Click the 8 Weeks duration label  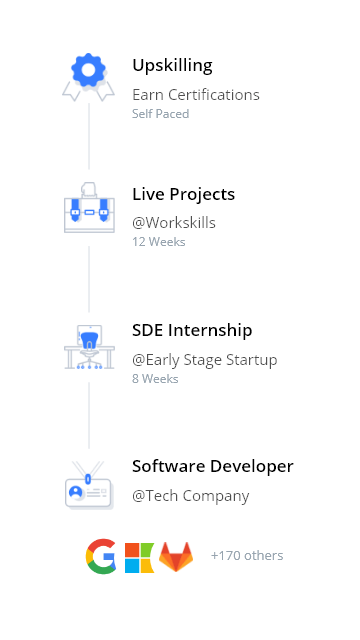coord(155,378)
